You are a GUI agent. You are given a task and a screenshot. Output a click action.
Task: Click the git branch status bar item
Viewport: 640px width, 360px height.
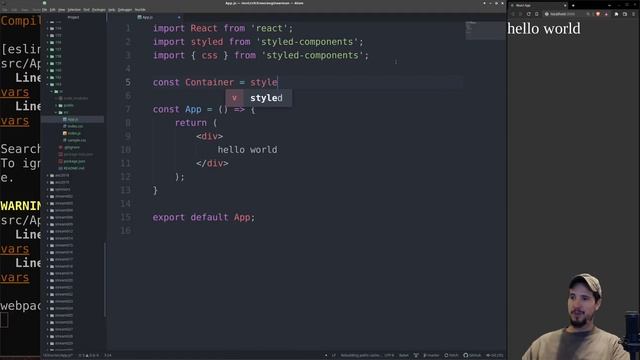[x=431, y=356]
